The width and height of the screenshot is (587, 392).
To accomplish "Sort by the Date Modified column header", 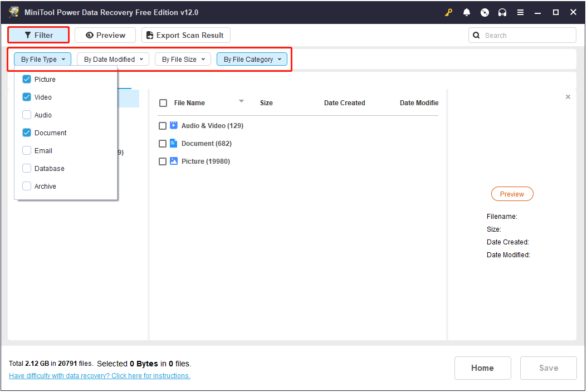I will 419,103.
